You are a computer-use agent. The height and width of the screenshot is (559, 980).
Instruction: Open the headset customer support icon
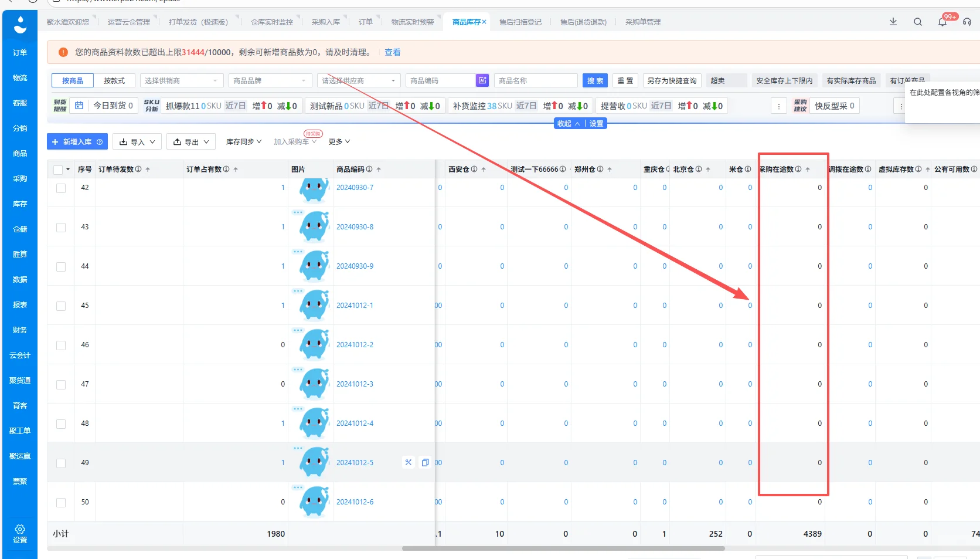tap(967, 22)
